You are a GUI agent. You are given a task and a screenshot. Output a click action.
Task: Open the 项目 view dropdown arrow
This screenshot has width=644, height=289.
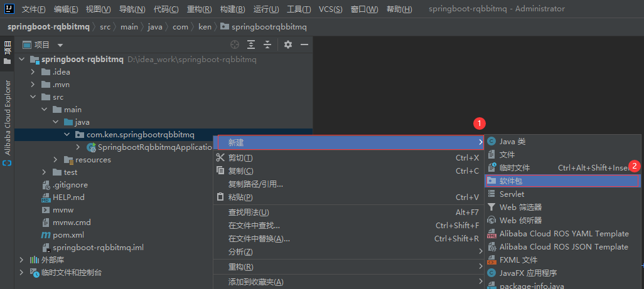point(60,45)
